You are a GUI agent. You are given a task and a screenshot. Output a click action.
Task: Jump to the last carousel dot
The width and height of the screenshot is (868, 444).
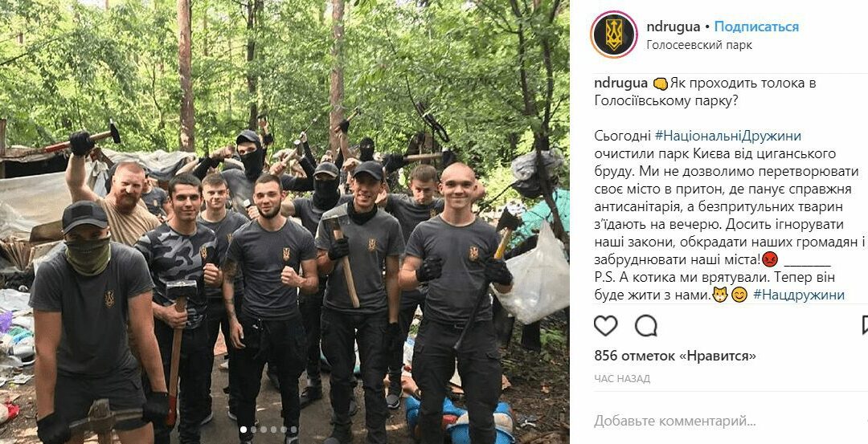pyautogui.click(x=293, y=430)
